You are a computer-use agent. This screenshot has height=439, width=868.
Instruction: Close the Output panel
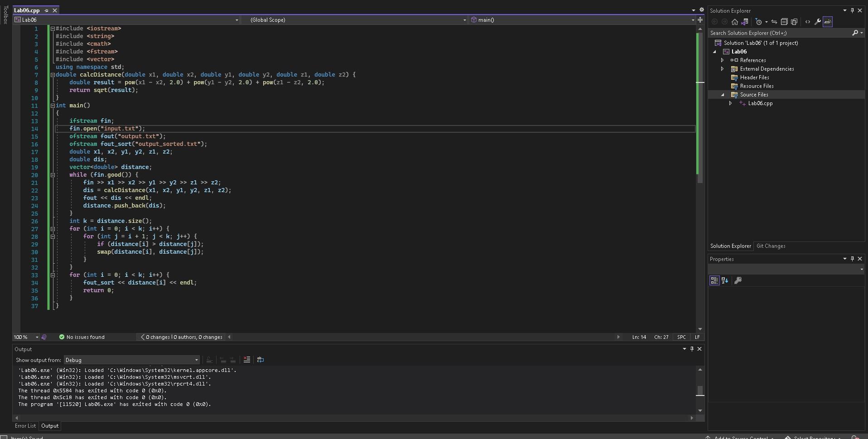point(699,349)
